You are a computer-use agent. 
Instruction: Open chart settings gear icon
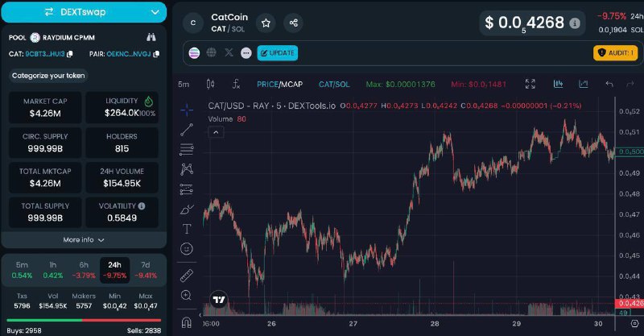pyautogui.click(x=634, y=324)
